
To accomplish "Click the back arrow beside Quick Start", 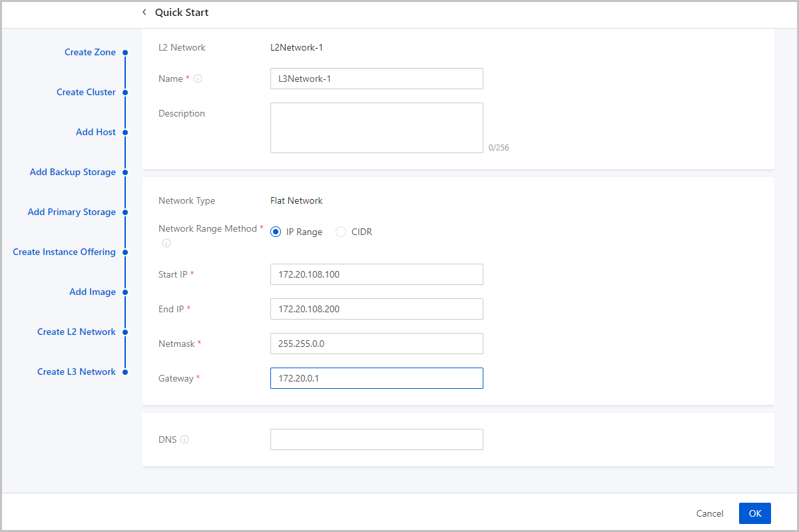I will (144, 12).
